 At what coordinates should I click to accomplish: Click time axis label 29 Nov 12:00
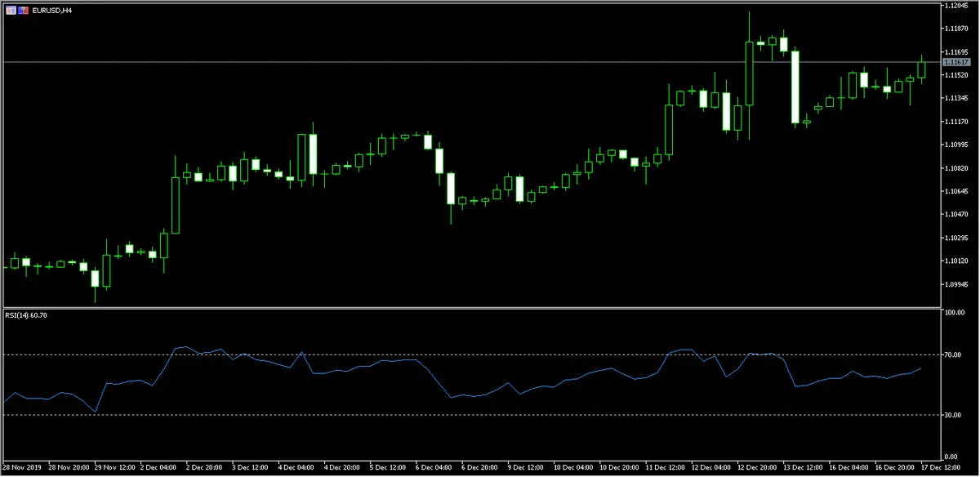point(115,468)
